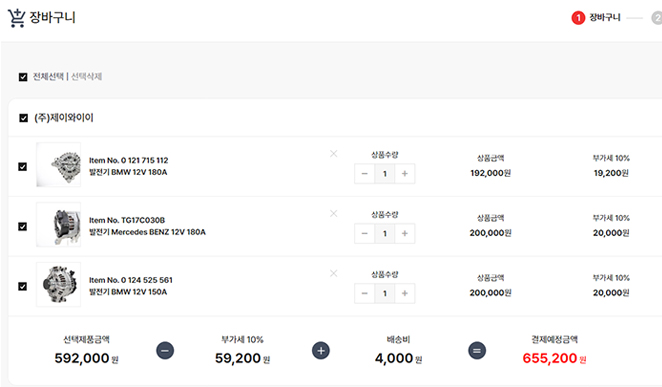Click the 선택삭제 delete selected link
Viewport: 662px width, 387px height.
pyautogui.click(x=87, y=76)
